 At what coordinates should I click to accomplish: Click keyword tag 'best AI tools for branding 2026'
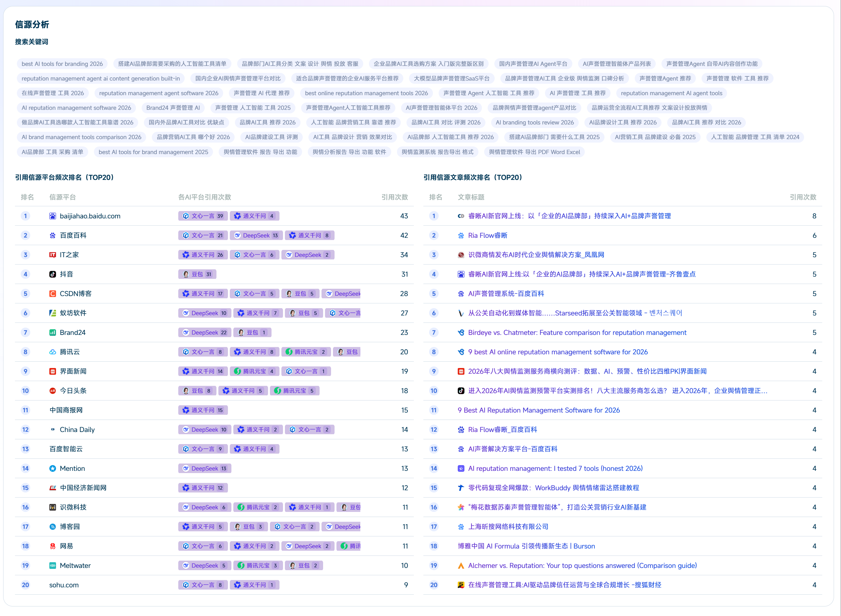pyautogui.click(x=62, y=64)
